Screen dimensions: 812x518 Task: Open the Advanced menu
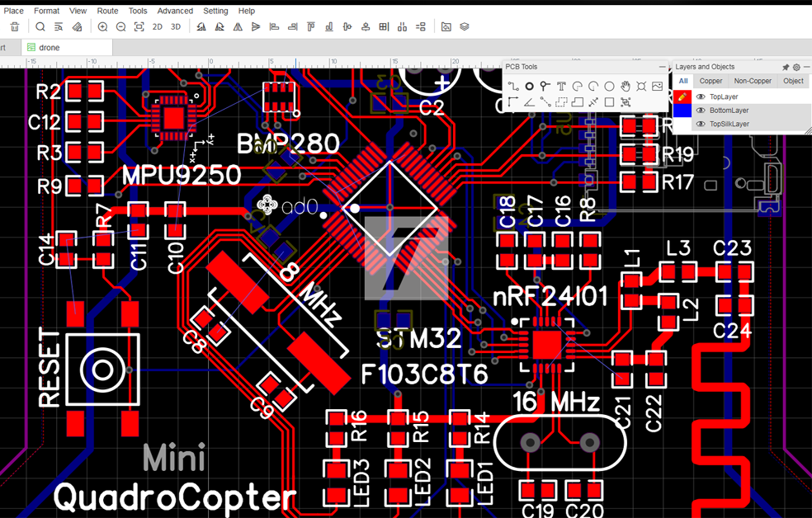[x=175, y=11]
